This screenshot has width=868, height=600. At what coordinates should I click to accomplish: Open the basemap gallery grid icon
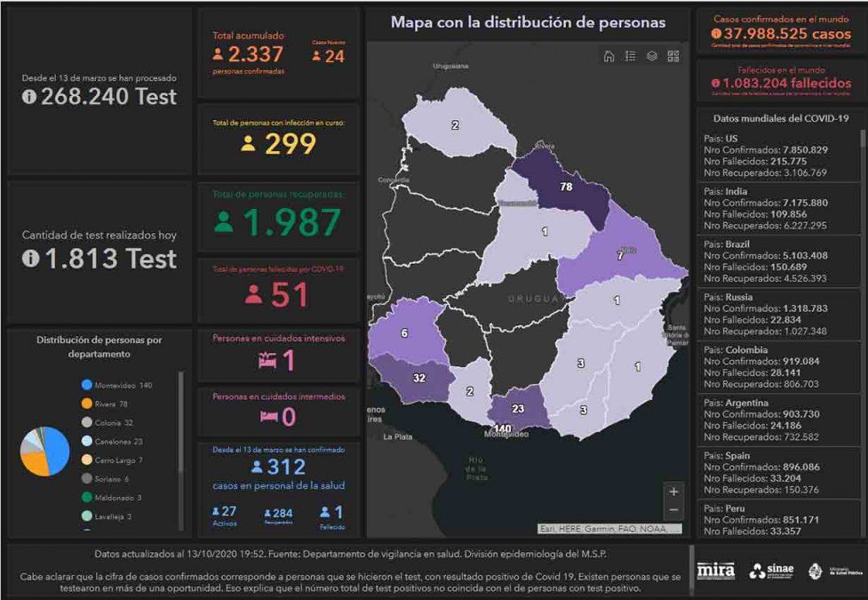click(x=673, y=56)
